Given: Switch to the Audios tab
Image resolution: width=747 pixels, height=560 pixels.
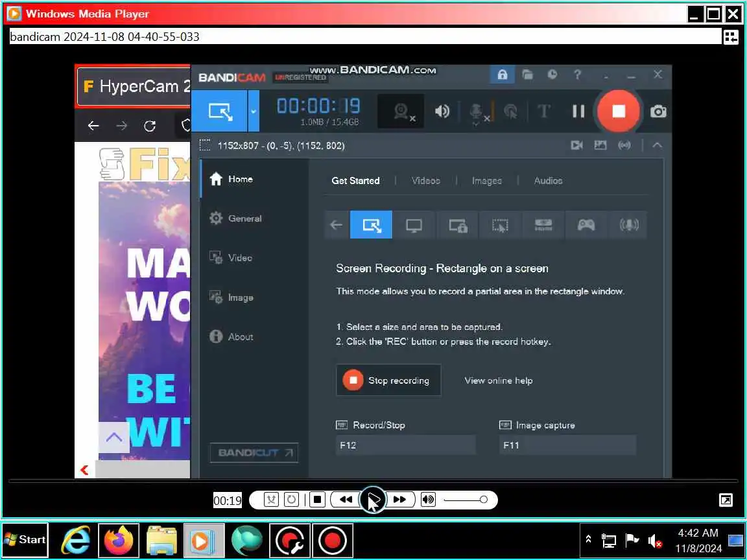Looking at the screenshot, I should click(x=548, y=180).
